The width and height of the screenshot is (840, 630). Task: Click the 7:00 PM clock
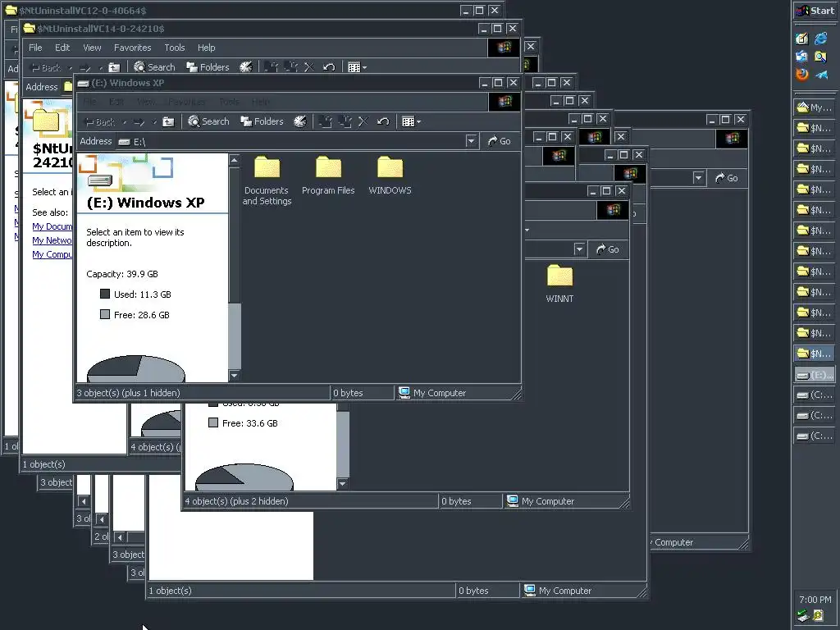pyautogui.click(x=815, y=600)
